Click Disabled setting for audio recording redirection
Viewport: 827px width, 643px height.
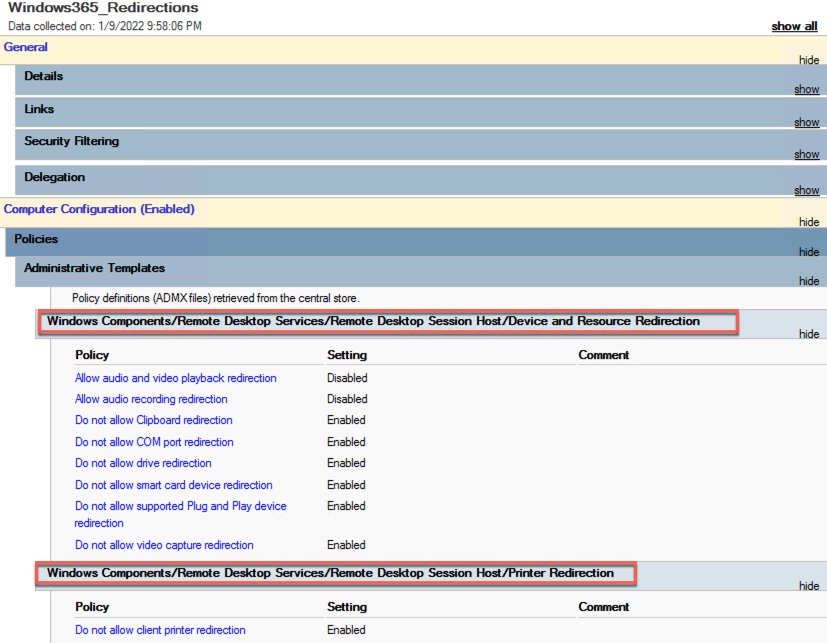tap(347, 399)
